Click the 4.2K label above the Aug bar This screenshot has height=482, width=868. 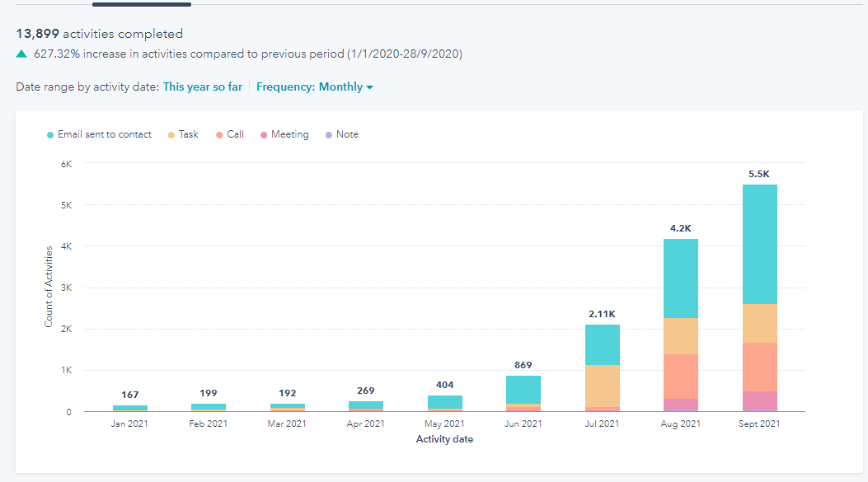[680, 229]
